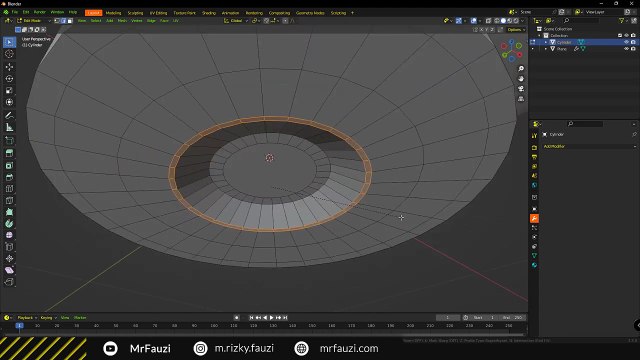Open the Edit Mode dropdown

(34, 20)
